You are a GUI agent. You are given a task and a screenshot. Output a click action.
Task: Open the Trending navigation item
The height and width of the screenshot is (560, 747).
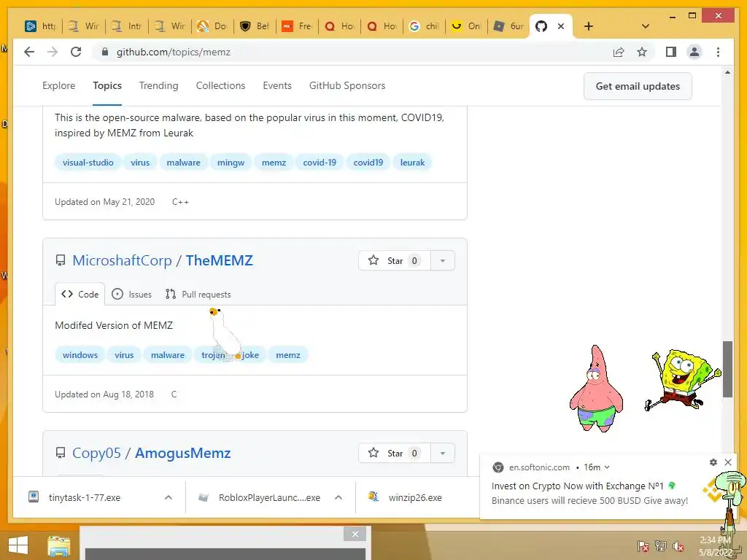158,86
